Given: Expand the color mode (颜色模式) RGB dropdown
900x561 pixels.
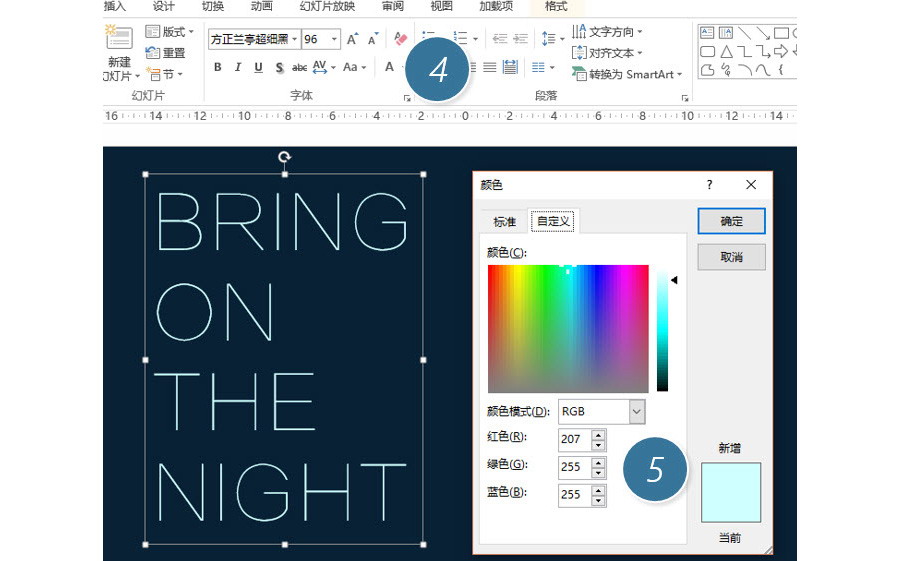Looking at the screenshot, I should 637,411.
